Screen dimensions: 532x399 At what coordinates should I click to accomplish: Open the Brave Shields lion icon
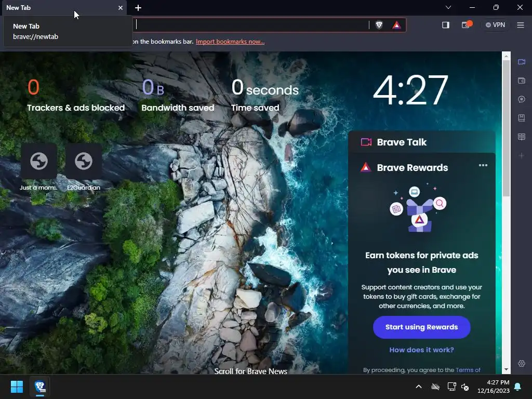tap(379, 25)
